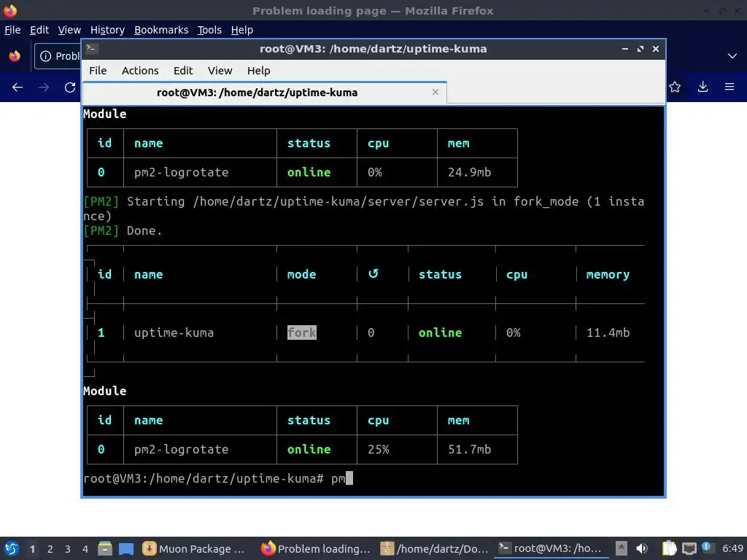This screenshot has height=560, width=747.
Task: Expand the Firefox list all tabs chevron
Action: coord(732,56)
